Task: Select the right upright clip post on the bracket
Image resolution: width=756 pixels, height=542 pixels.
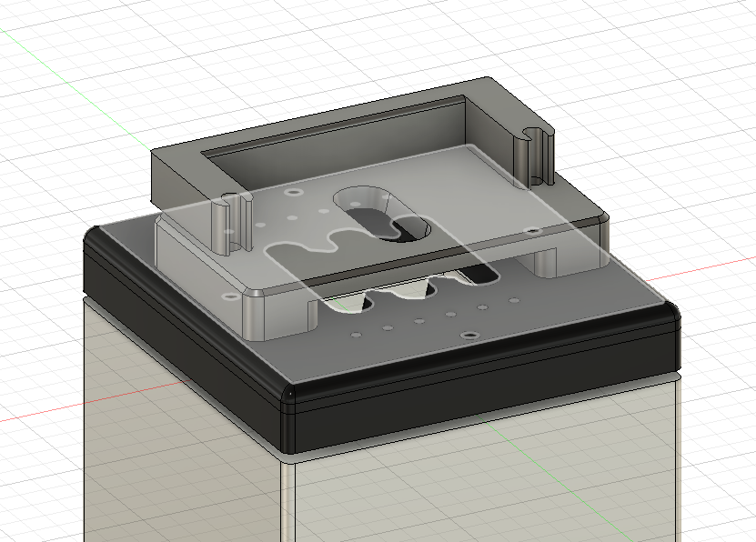Action: point(533,156)
